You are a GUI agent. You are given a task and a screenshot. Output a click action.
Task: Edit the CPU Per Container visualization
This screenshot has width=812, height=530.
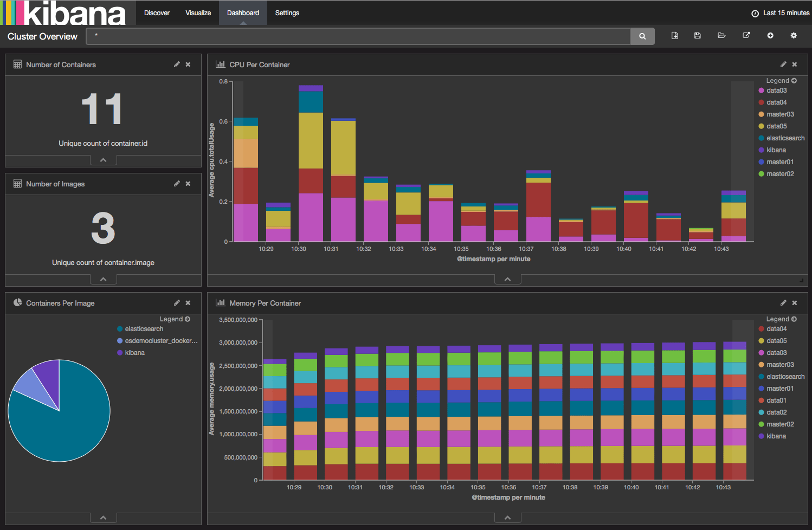783,64
